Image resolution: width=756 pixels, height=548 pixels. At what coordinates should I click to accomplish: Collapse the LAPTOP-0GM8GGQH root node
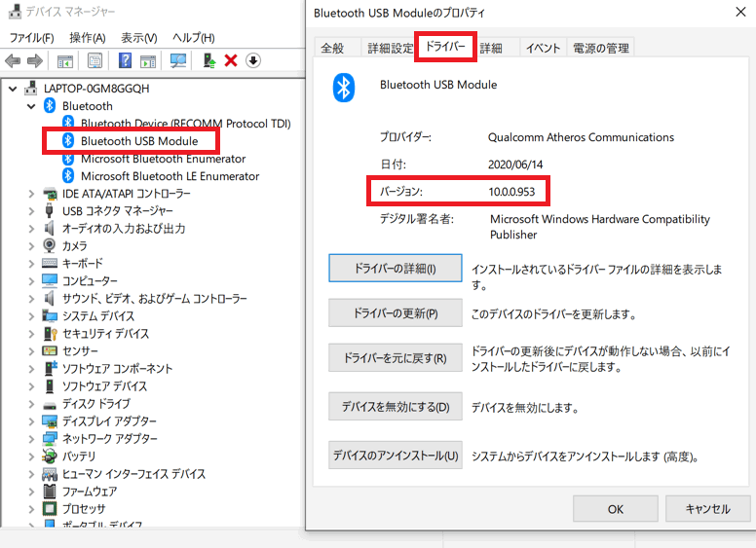coord(13,89)
